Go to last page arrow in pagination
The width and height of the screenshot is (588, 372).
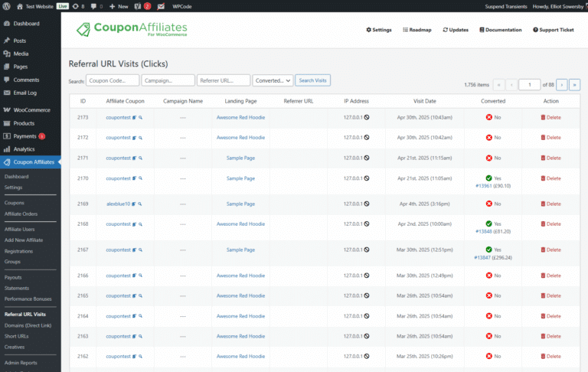pyautogui.click(x=574, y=85)
